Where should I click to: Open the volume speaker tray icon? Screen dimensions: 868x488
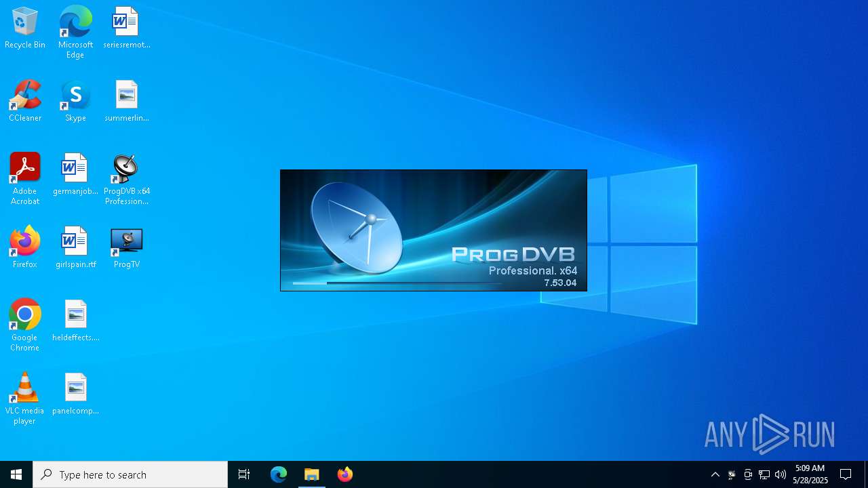click(781, 474)
